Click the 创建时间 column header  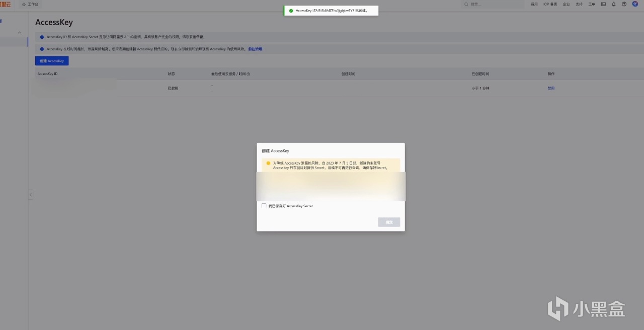(348, 74)
